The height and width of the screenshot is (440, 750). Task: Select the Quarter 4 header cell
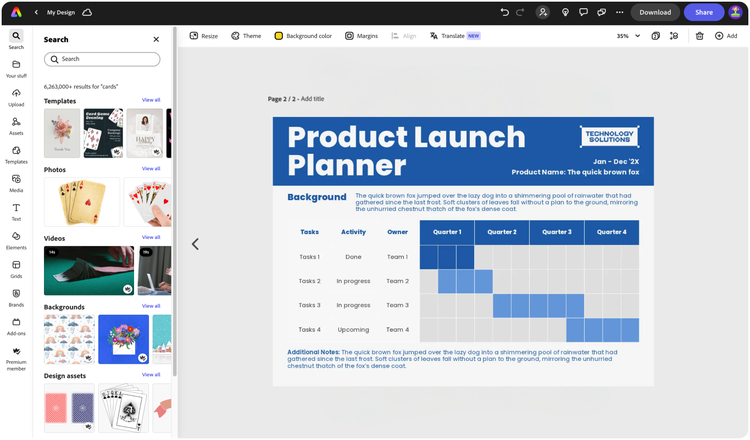pos(611,232)
